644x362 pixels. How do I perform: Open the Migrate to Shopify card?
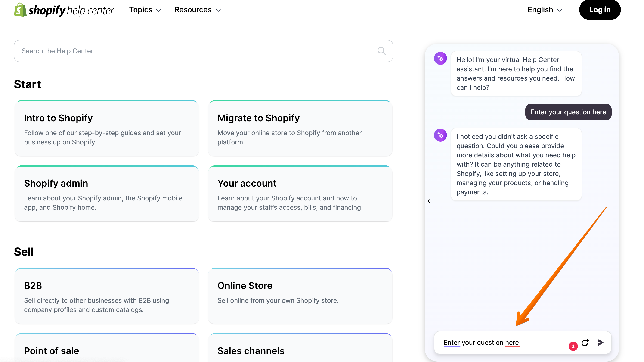(300, 128)
